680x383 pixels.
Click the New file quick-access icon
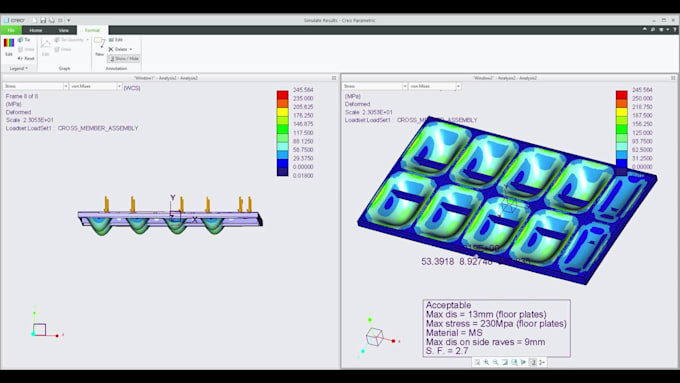pyautogui.click(x=34, y=20)
